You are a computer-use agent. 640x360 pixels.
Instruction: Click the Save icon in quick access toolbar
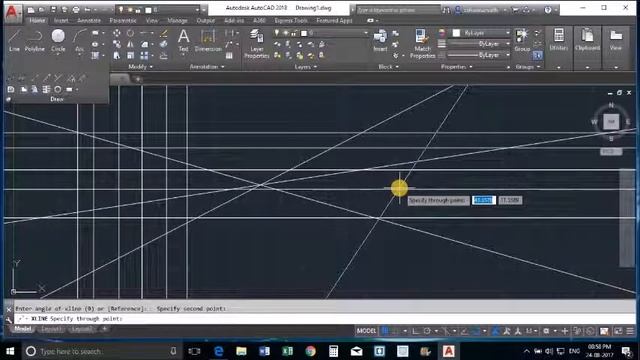click(x=53, y=9)
